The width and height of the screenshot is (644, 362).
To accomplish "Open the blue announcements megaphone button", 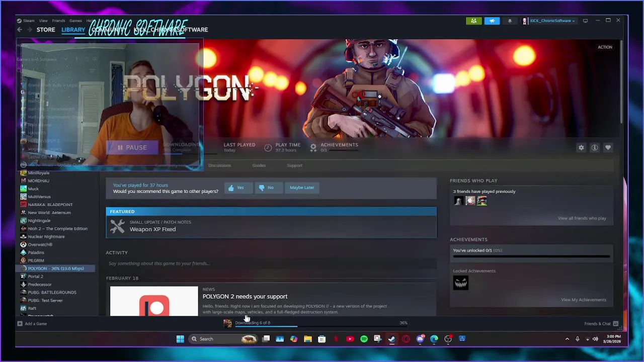I will coord(492,21).
